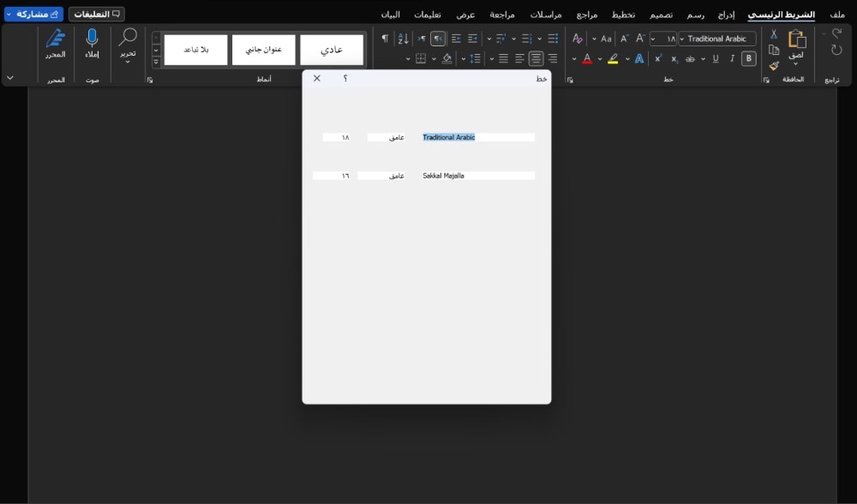This screenshot has height=504, width=857.
Task: Redo the last undone action
Action: click(x=836, y=51)
